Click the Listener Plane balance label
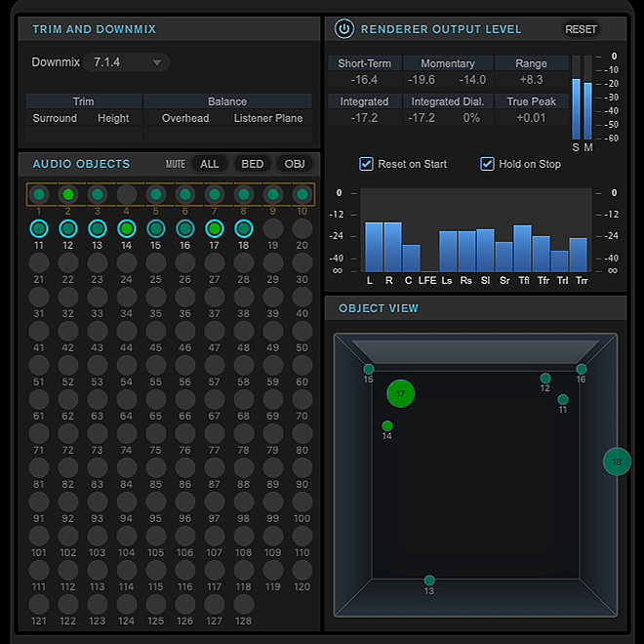 268,118
